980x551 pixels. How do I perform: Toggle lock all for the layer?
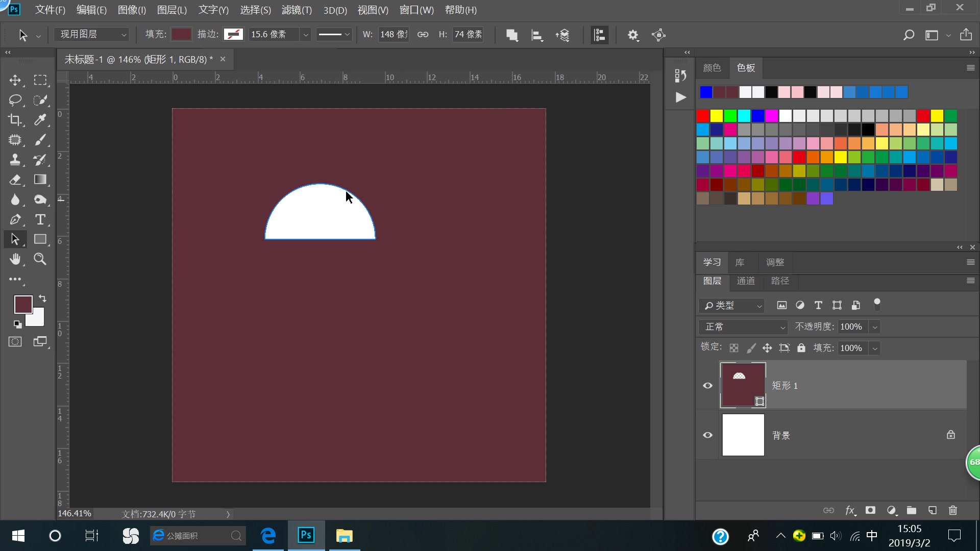(801, 348)
